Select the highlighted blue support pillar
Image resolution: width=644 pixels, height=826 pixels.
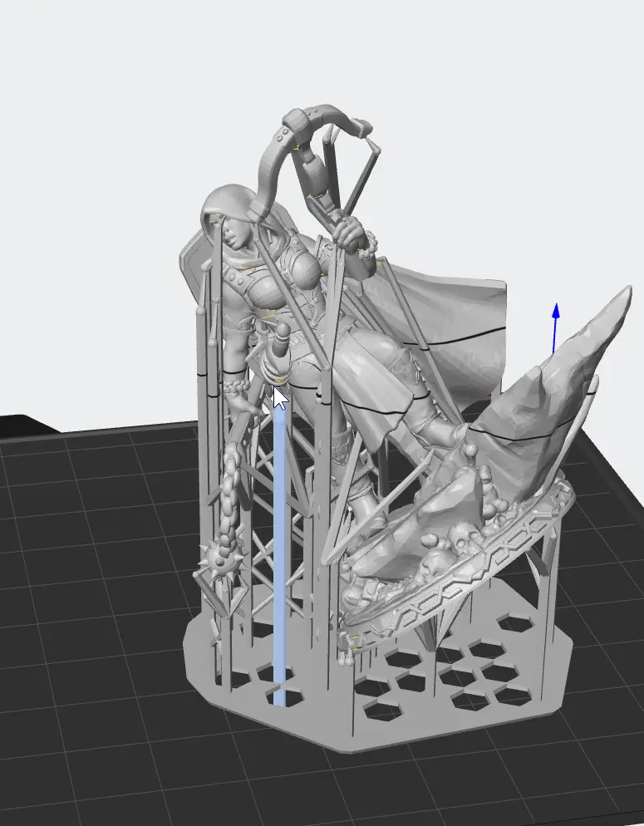[279, 565]
